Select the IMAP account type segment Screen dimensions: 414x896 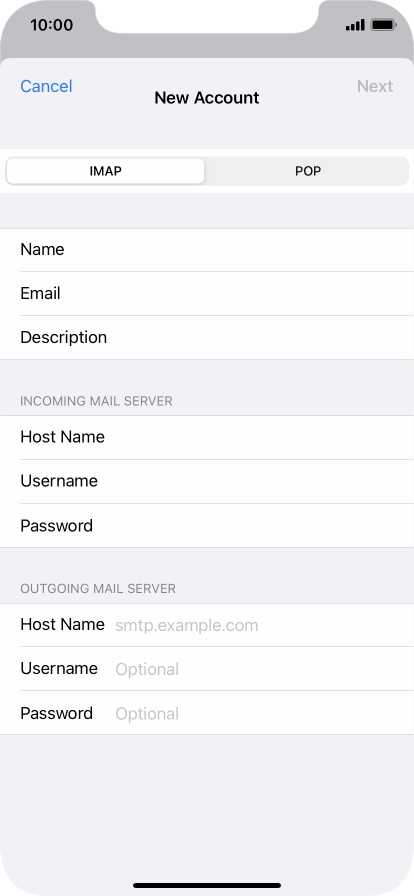point(106,171)
